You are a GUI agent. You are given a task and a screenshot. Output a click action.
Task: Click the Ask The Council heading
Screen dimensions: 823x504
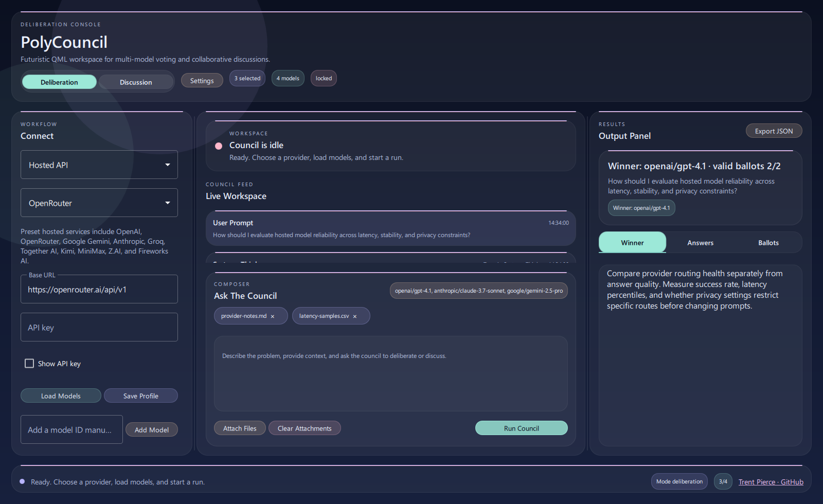pyautogui.click(x=245, y=296)
